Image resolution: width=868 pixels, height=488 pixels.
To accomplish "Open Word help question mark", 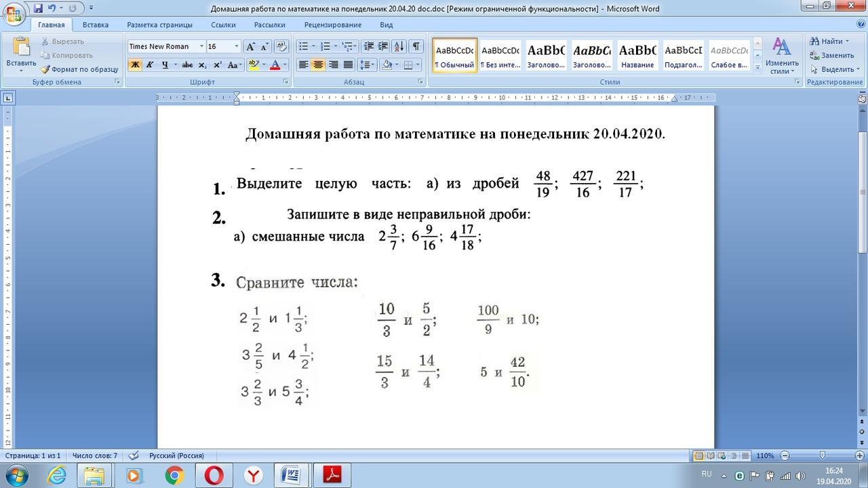I will coord(861,25).
